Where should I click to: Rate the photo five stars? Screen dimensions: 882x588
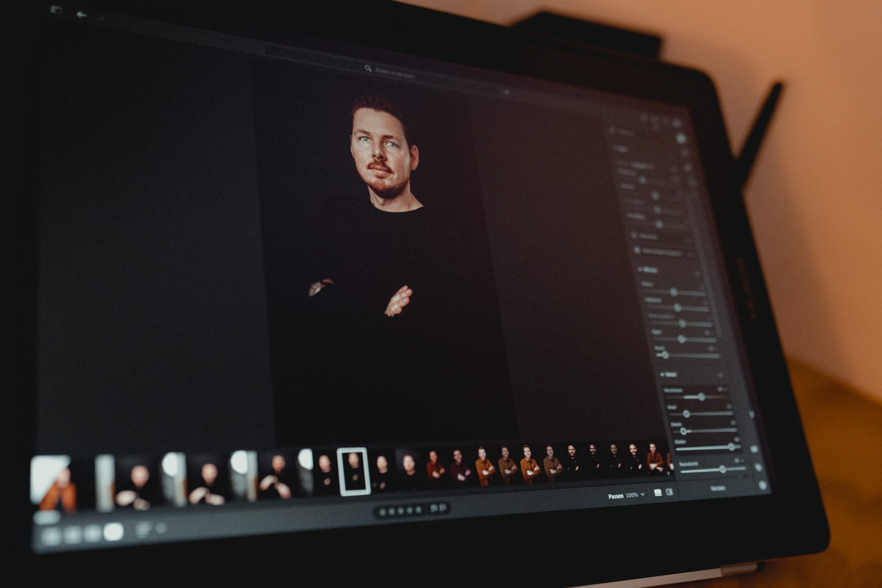point(419,509)
